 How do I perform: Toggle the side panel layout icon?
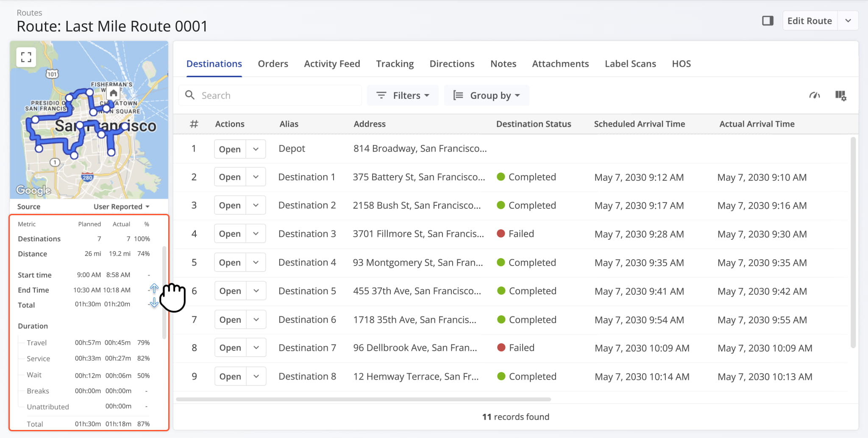point(768,21)
